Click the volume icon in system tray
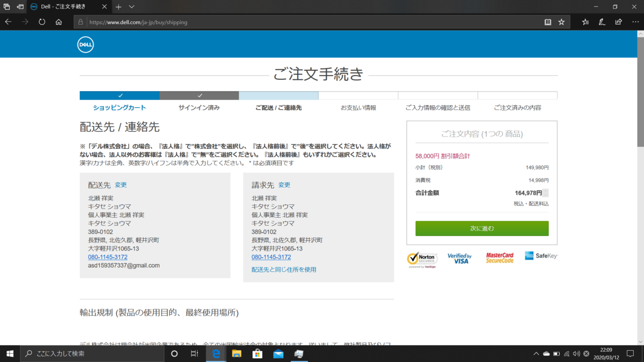This screenshot has height=362, width=644. (x=576, y=353)
